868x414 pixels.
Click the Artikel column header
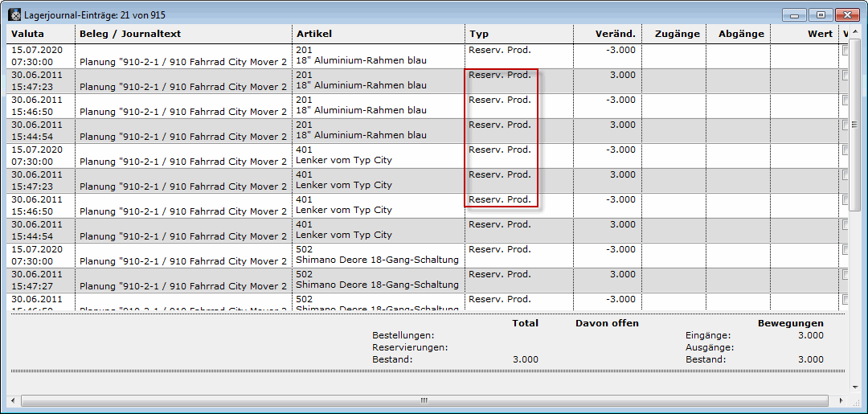[x=378, y=34]
